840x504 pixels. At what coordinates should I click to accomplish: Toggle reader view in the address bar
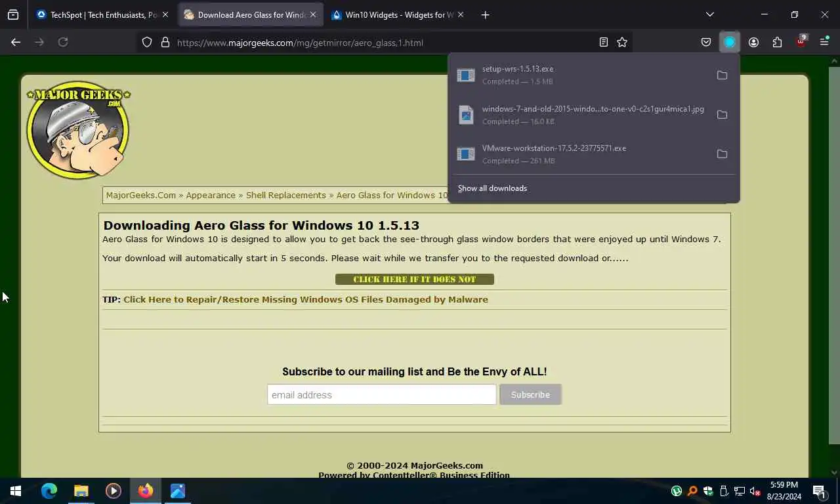(x=604, y=42)
